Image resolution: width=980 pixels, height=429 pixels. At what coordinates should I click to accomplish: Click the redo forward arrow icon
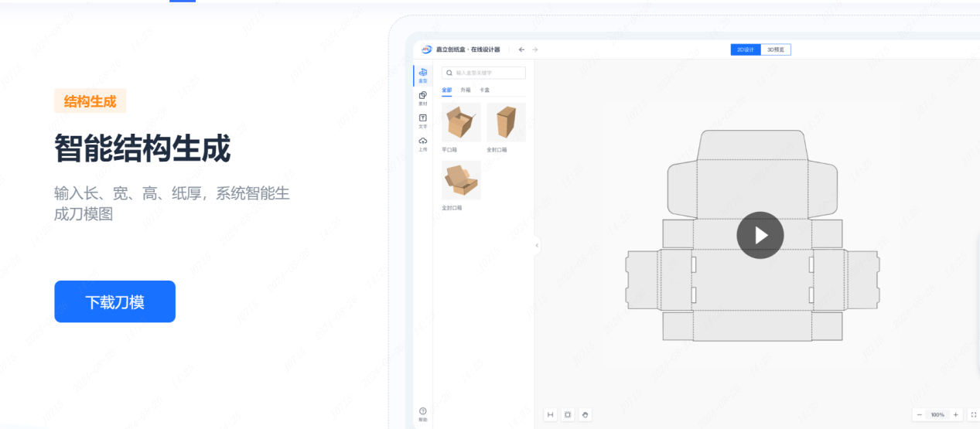click(535, 49)
